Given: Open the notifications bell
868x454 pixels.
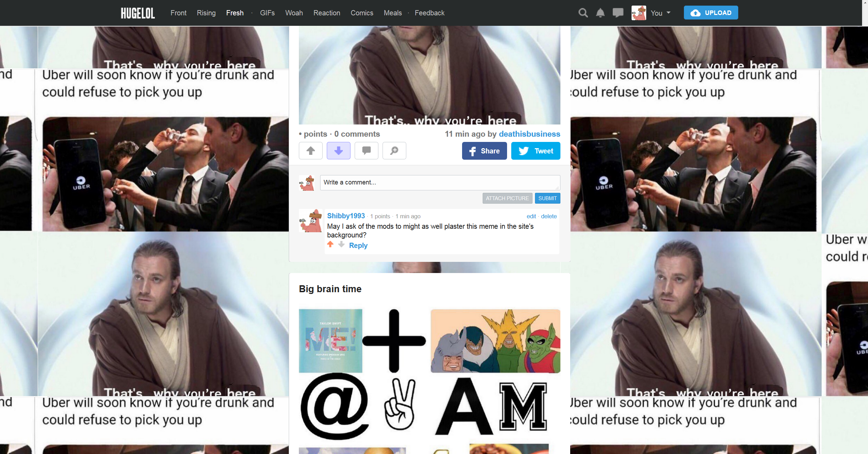Looking at the screenshot, I should pos(600,13).
